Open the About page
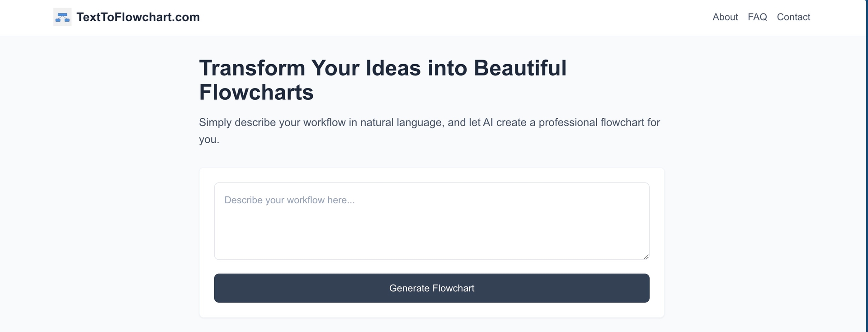This screenshot has height=332, width=868. coord(725,17)
